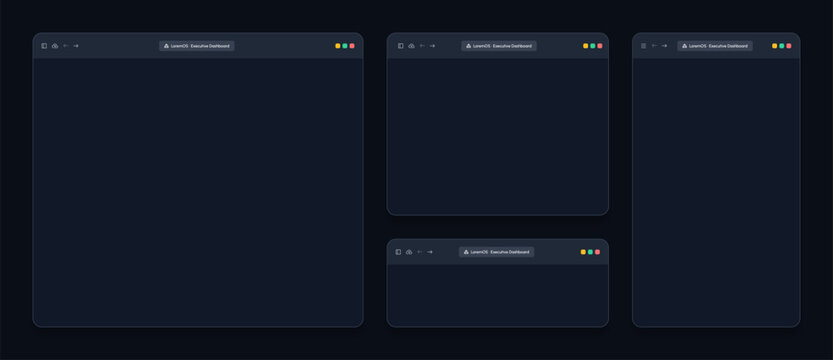Click the green window dot in the largest left window

(x=345, y=46)
